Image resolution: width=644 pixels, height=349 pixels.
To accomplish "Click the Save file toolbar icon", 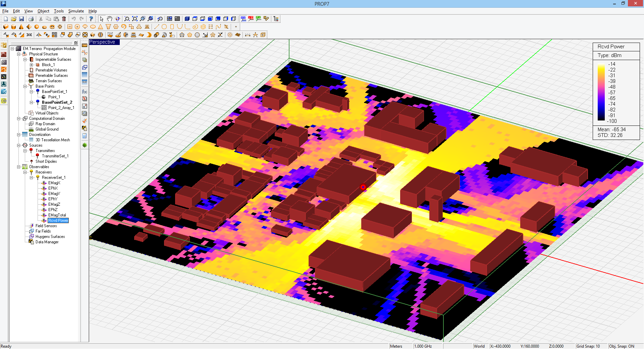I will 21,19.
